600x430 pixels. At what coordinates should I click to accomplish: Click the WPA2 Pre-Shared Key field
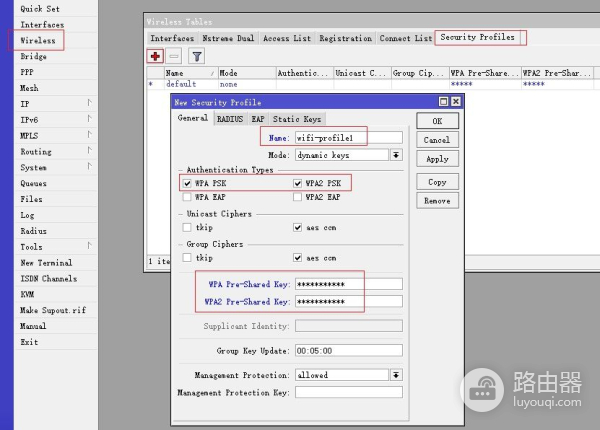click(349, 301)
